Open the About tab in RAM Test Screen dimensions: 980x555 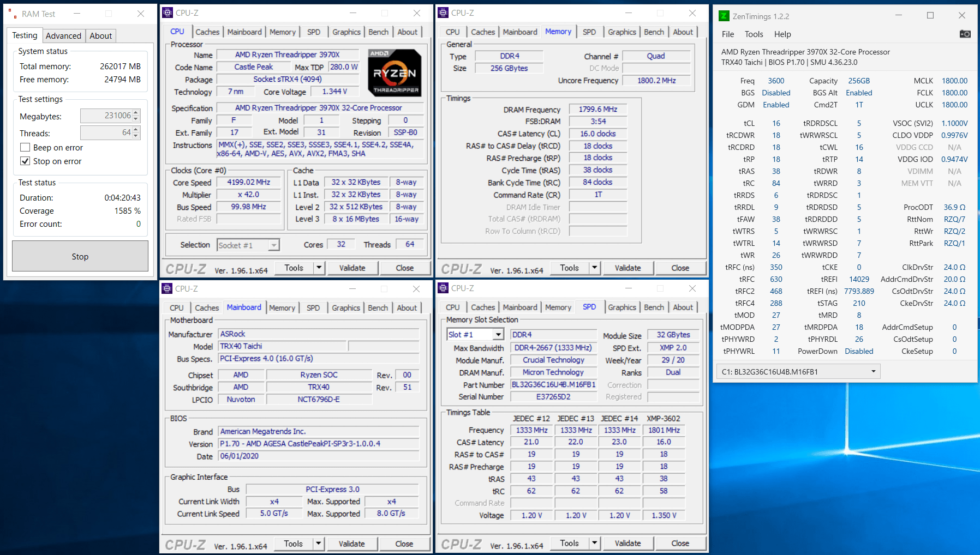click(x=100, y=36)
